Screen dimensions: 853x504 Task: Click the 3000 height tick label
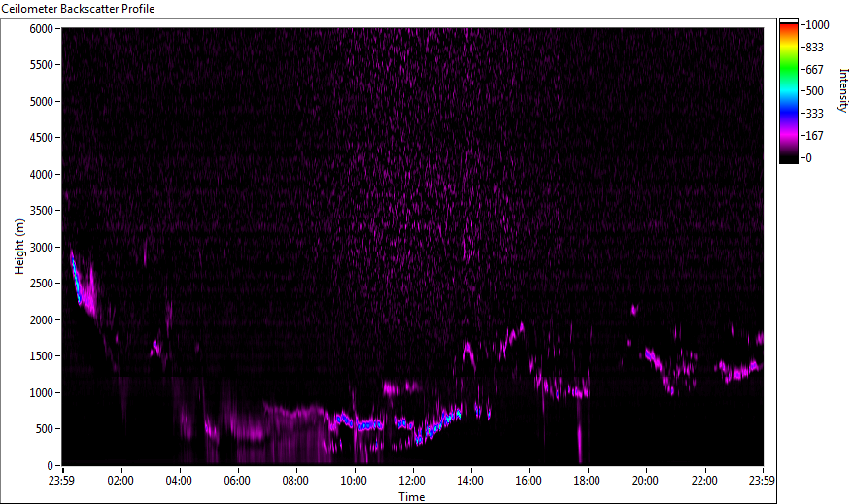coord(42,248)
